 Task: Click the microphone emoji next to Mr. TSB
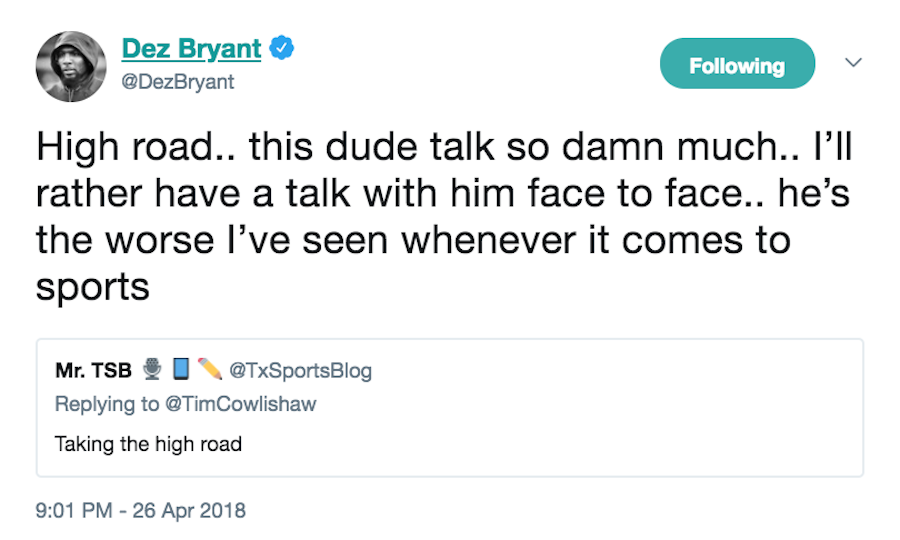pos(152,371)
